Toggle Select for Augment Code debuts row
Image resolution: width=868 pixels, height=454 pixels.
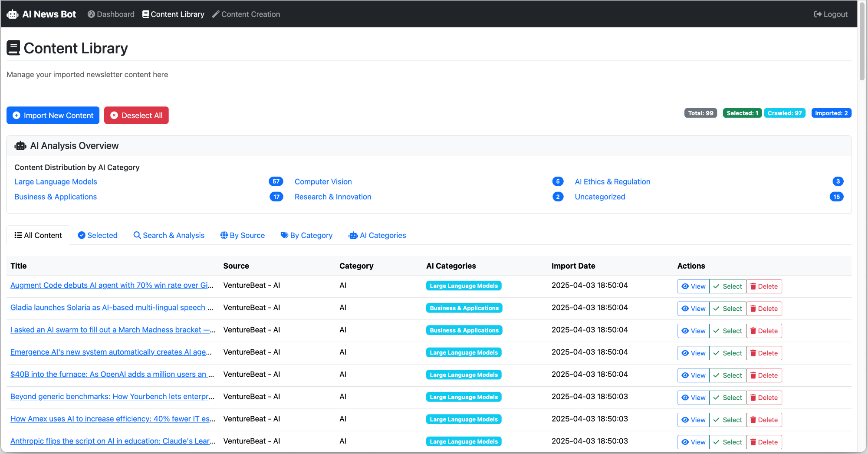[x=728, y=286]
